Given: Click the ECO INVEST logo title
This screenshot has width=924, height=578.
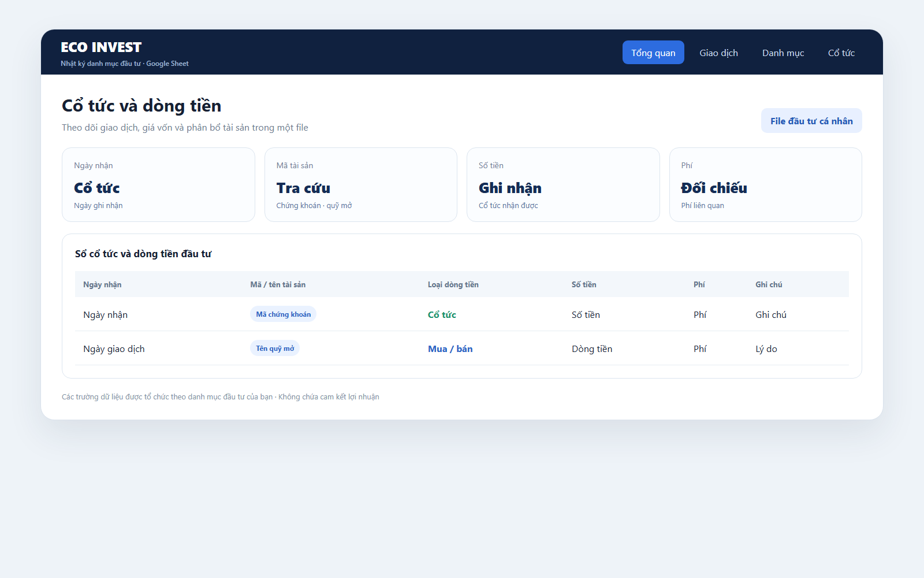Looking at the screenshot, I should [x=101, y=47].
